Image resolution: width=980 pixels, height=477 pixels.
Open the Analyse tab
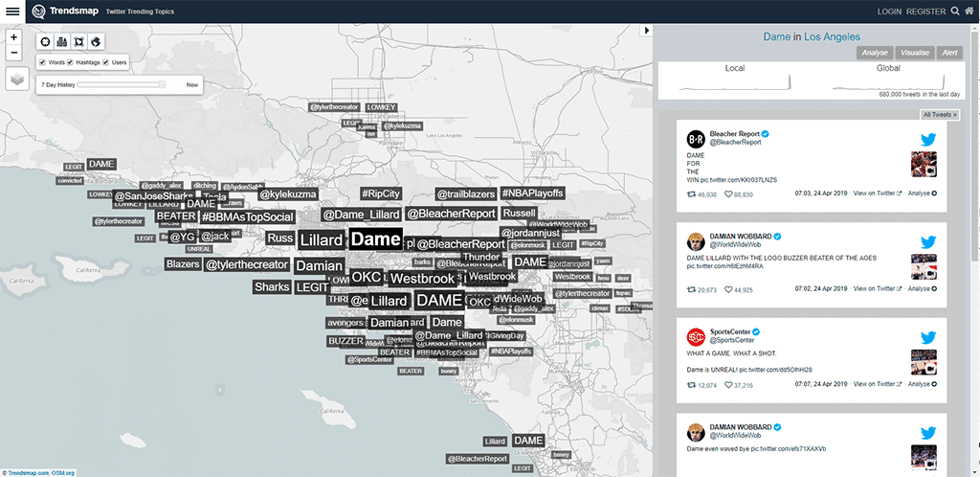tap(875, 53)
